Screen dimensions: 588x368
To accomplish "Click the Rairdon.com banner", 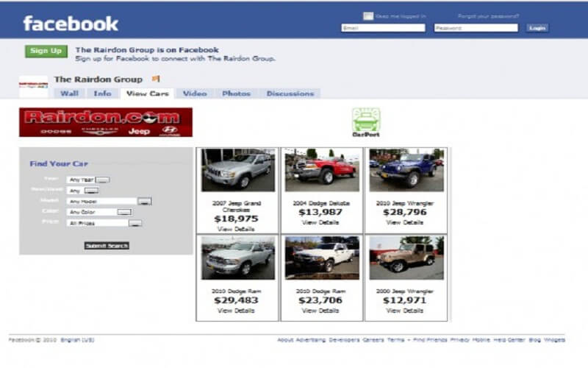I will 106,122.
